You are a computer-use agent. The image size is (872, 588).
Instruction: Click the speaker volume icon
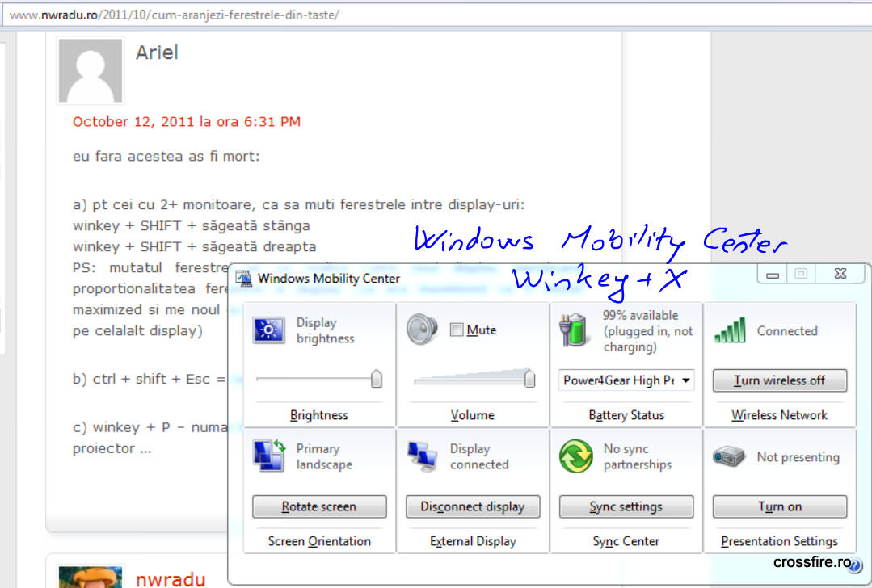point(422,329)
